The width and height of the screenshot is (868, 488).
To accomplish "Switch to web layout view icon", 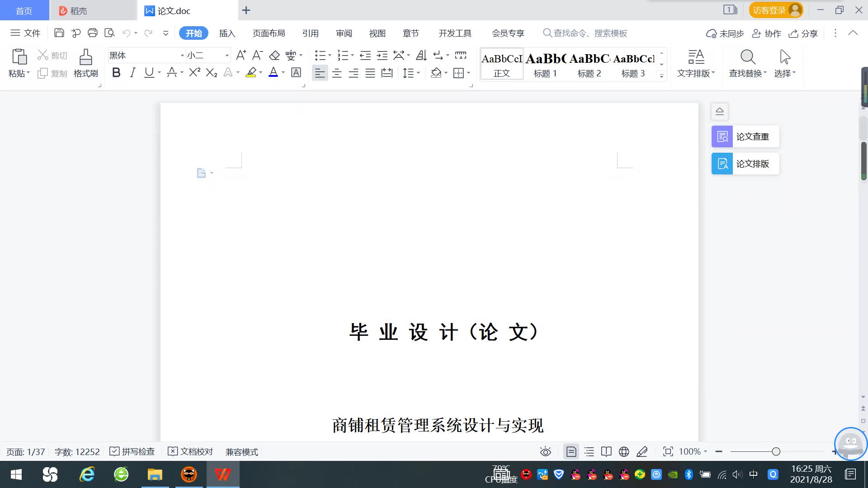I will tap(624, 451).
